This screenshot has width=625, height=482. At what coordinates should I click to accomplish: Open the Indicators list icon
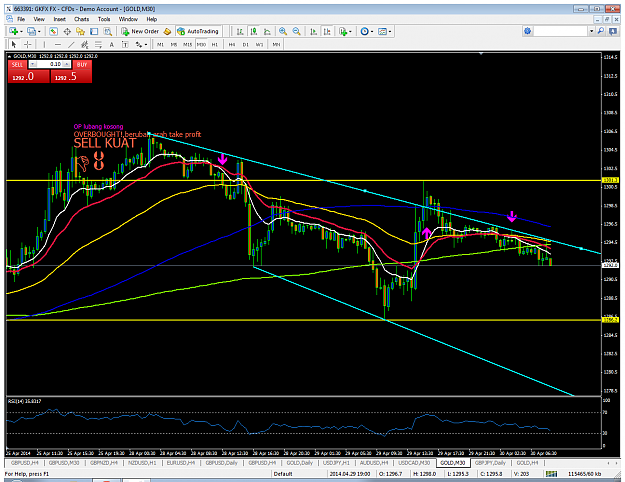343,31
